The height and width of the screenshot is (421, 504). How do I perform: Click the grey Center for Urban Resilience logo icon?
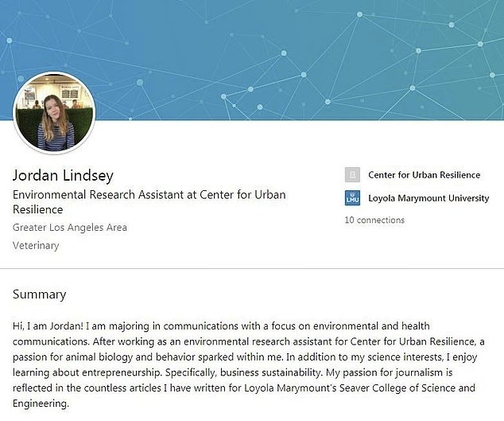coord(351,175)
